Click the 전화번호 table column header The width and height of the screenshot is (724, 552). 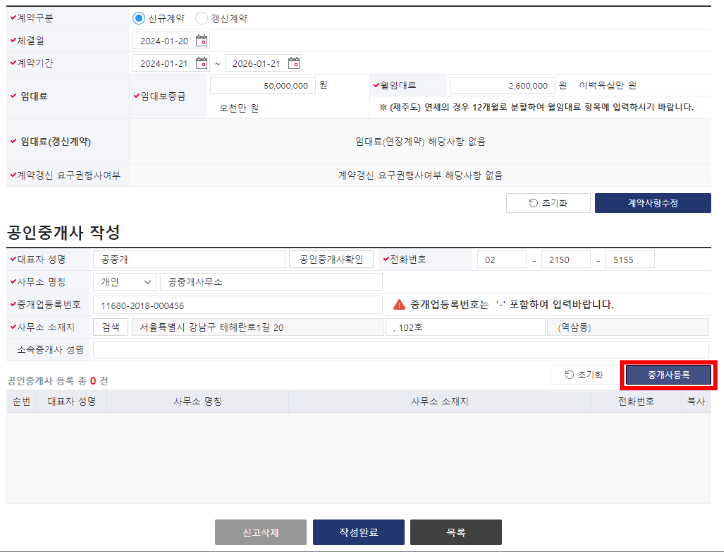(x=636, y=401)
